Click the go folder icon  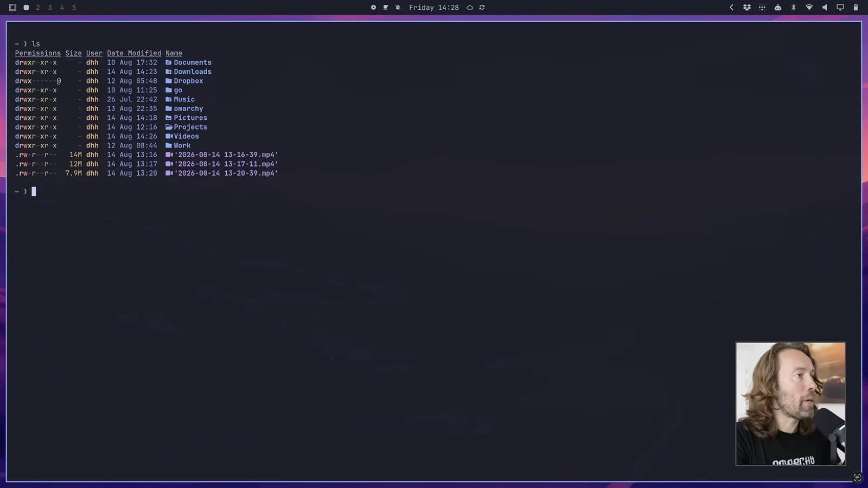pyautogui.click(x=169, y=90)
